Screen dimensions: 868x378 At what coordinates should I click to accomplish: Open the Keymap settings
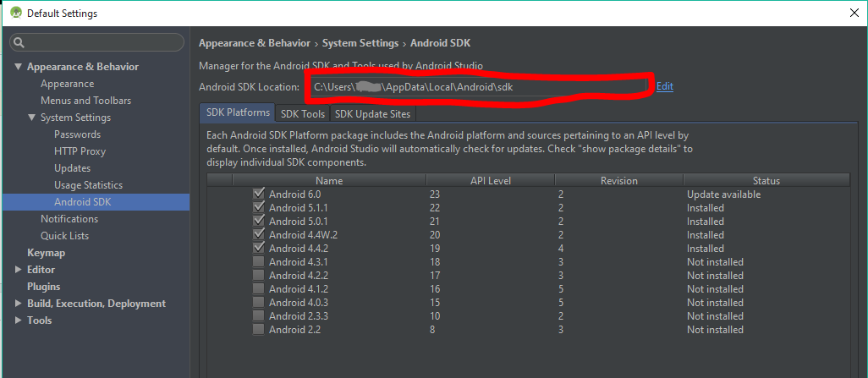(46, 253)
